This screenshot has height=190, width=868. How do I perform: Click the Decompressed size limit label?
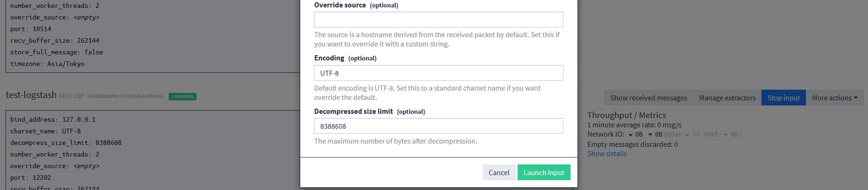coord(353,111)
